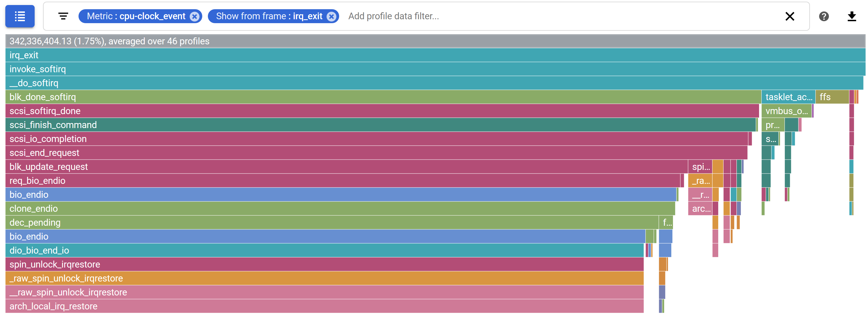Select the vmbus_o... frame
The height and width of the screenshot is (320, 868).
click(786, 111)
